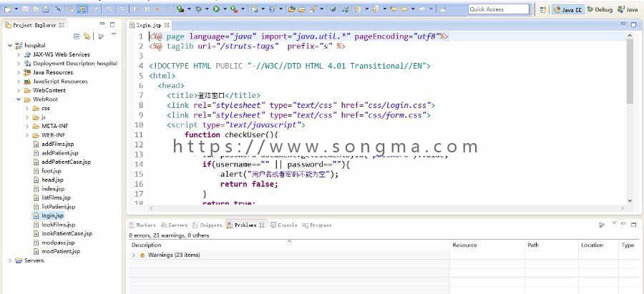Screen dimensions: 644x294
Task: Select modpass.jsp in Project Explorer
Action: [58, 242]
